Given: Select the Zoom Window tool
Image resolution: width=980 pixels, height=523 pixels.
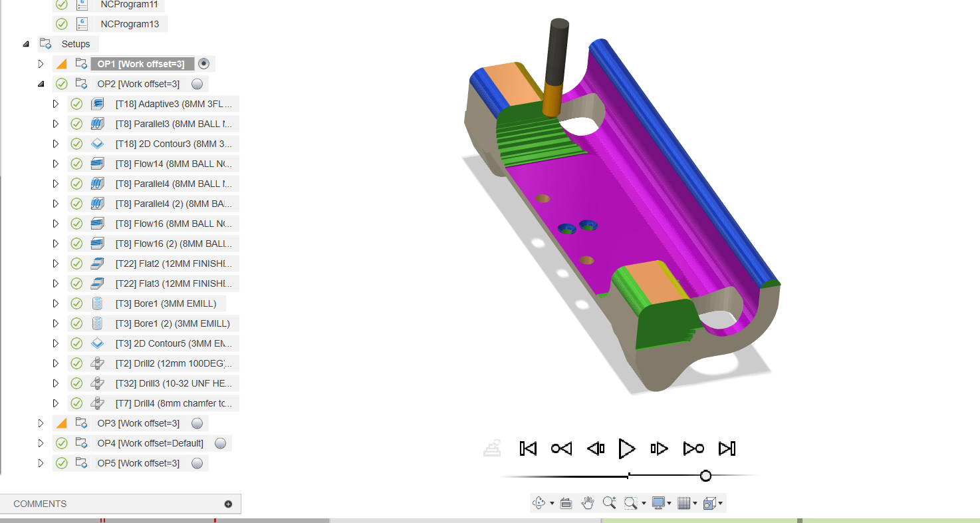Looking at the screenshot, I should click(630, 503).
